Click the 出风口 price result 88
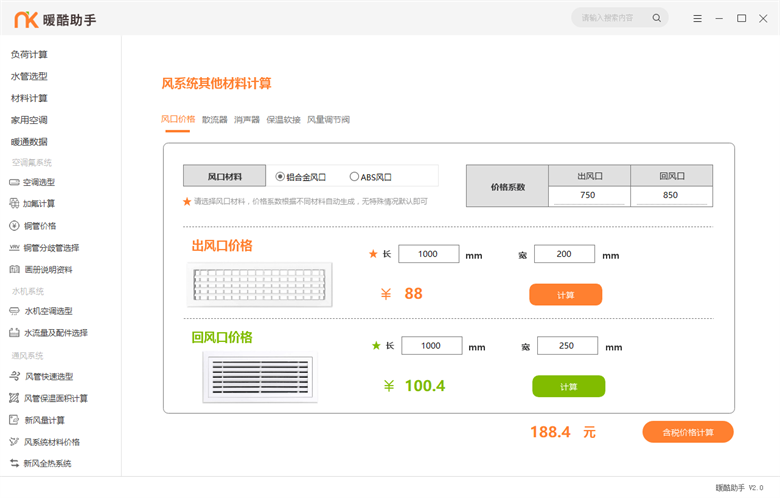Viewport: 780px width, 498px height. point(413,294)
